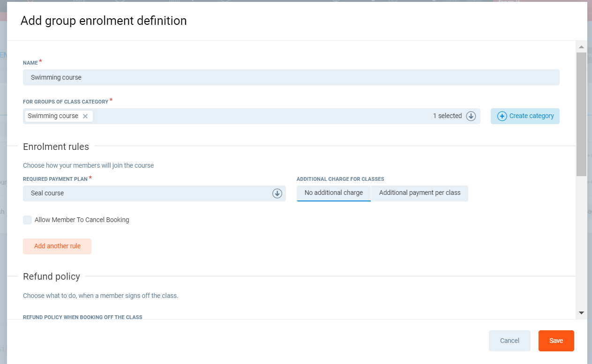Click the Swimming course tag chip text
This screenshot has width=592, height=364.
(x=53, y=116)
